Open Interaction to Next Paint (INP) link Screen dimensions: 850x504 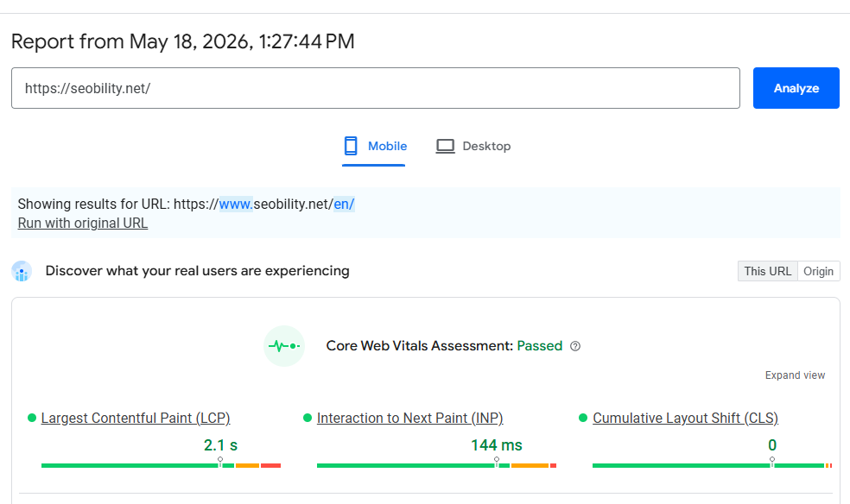tap(409, 418)
